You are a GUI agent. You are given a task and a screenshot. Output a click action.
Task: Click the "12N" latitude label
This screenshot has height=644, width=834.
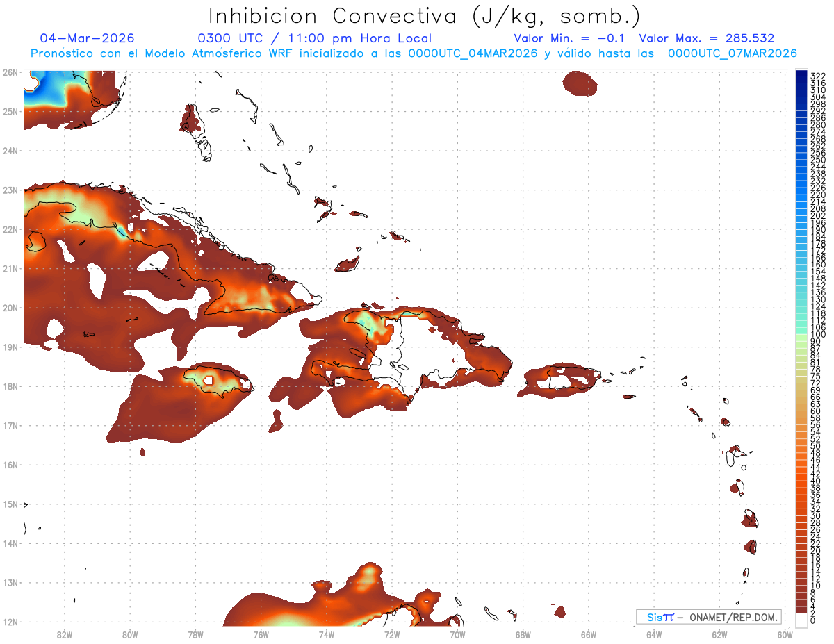[x=10, y=622]
